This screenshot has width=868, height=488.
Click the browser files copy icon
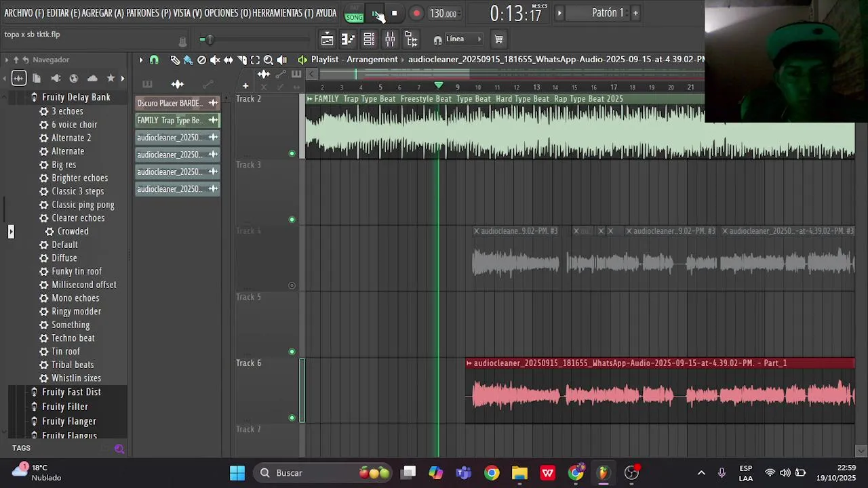pyautogui.click(x=37, y=79)
